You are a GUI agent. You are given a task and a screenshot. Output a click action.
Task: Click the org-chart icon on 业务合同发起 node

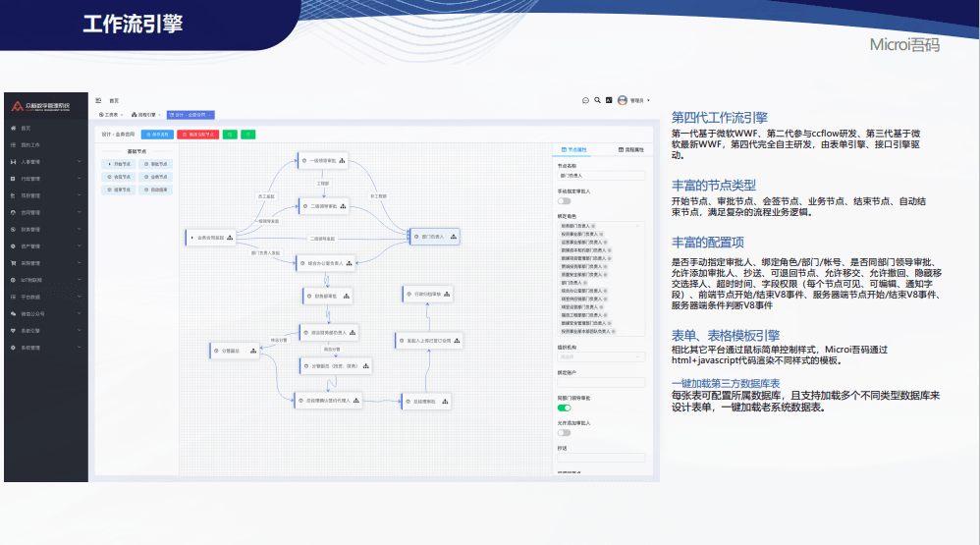point(230,238)
